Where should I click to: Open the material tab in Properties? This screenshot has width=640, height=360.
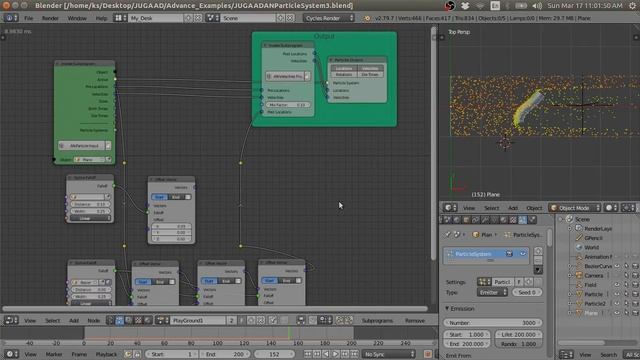504,220
